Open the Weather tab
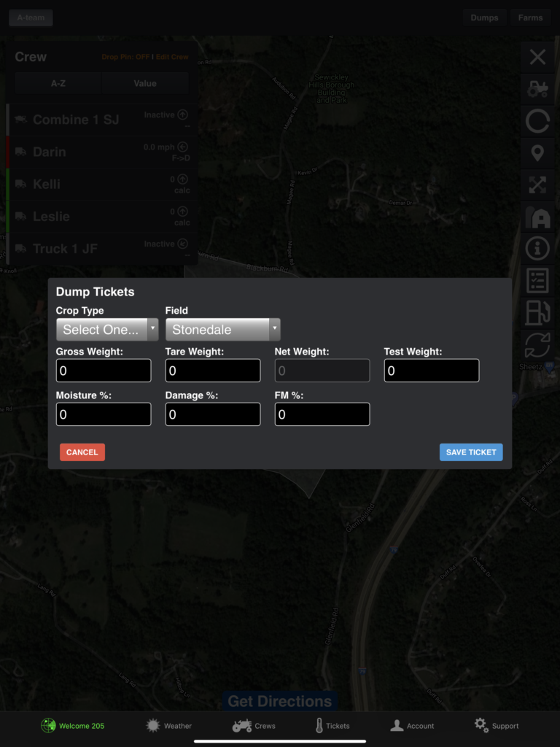 (168, 726)
